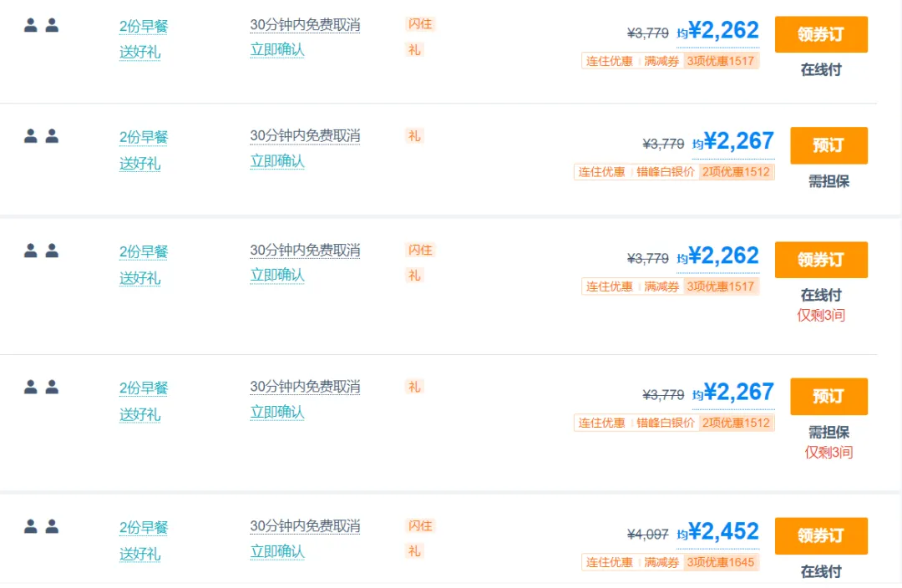The width and height of the screenshot is (902, 588).
Task: Click 立即确认 link in third row
Action: [276, 276]
